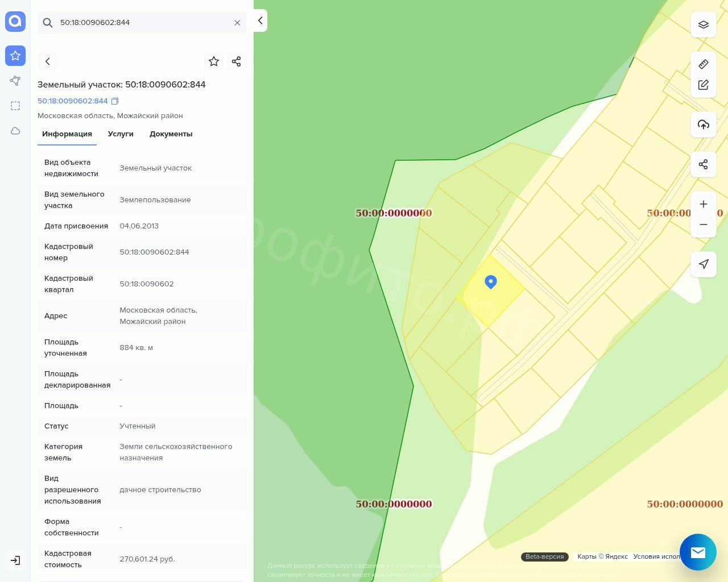Open the mail chat button

[698, 552]
